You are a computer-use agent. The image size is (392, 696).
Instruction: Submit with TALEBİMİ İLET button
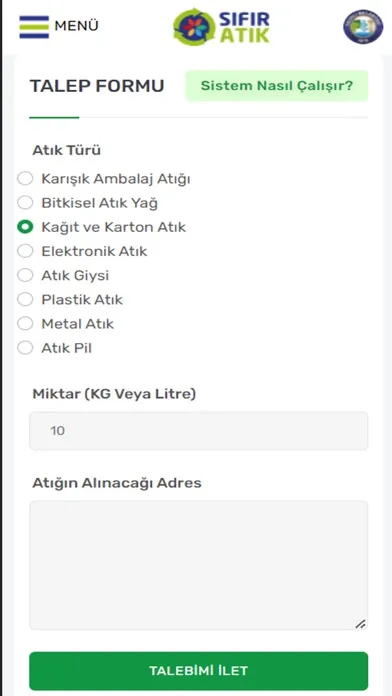pyautogui.click(x=198, y=671)
